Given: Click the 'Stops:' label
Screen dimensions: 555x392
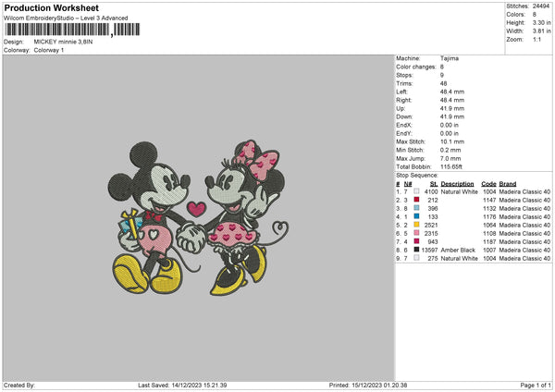Looking at the screenshot, I should tap(404, 75).
